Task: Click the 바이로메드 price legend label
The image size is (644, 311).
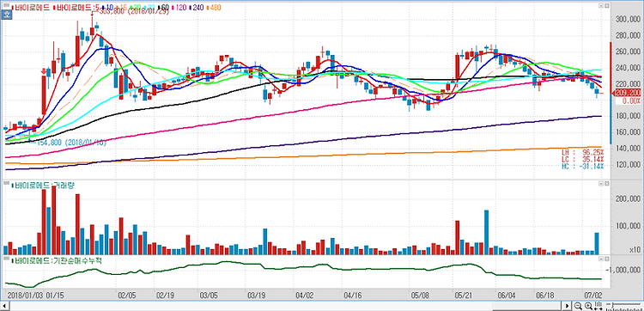Action: click(x=32, y=8)
